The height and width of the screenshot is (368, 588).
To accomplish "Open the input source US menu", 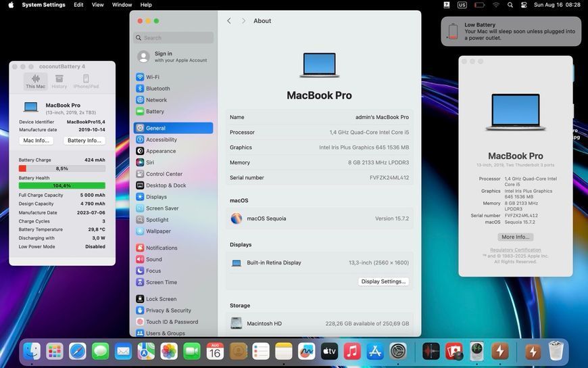I will click(462, 5).
